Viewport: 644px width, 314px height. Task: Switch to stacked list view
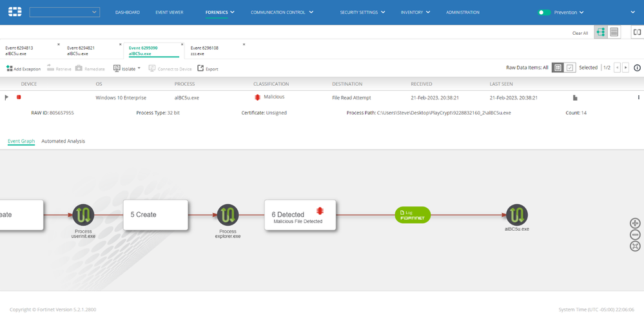pos(614,32)
